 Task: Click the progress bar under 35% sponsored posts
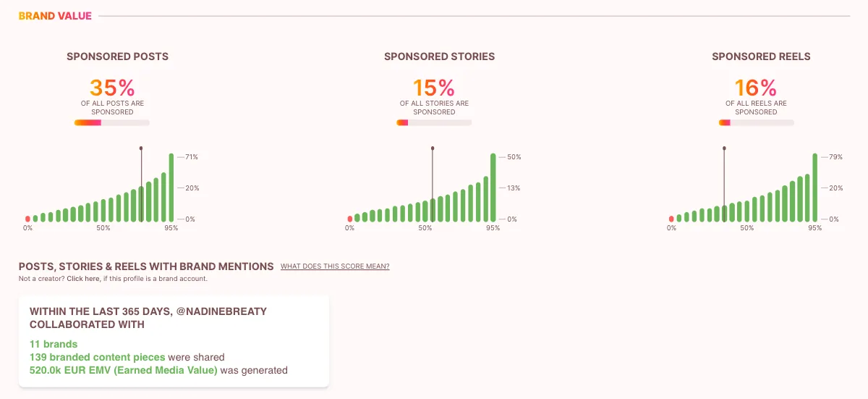click(112, 123)
